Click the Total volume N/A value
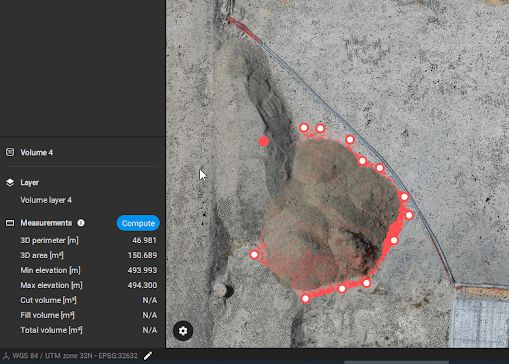 [x=150, y=330]
